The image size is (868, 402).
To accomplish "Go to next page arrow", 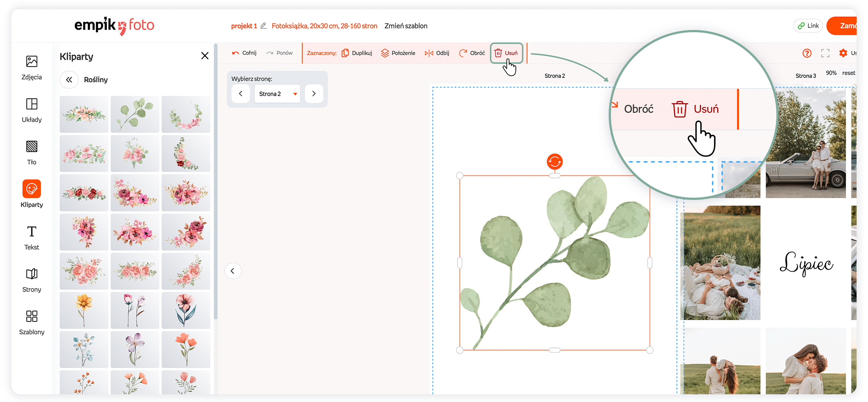I will tap(314, 94).
